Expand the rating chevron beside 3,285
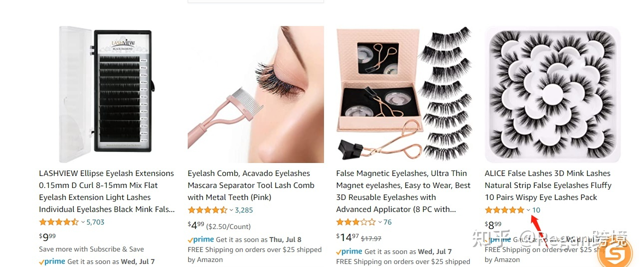This screenshot has height=267, width=644. click(x=232, y=210)
